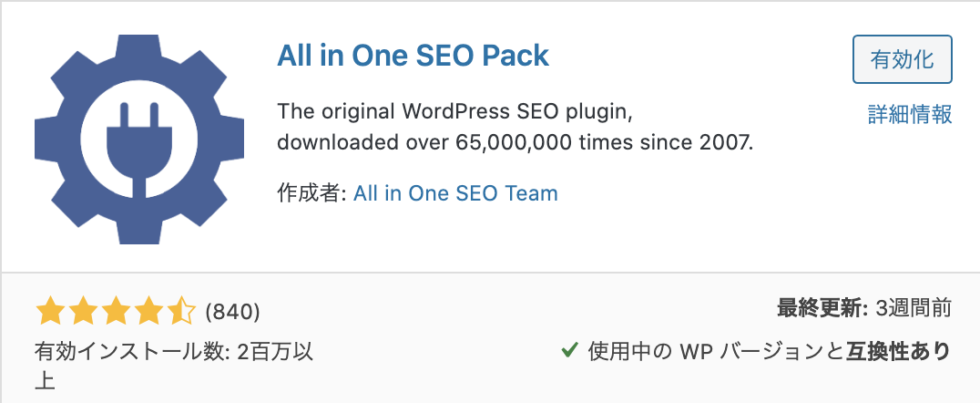This screenshot has width=980, height=403.
Task: Click the 作成者 label
Action: [311, 193]
